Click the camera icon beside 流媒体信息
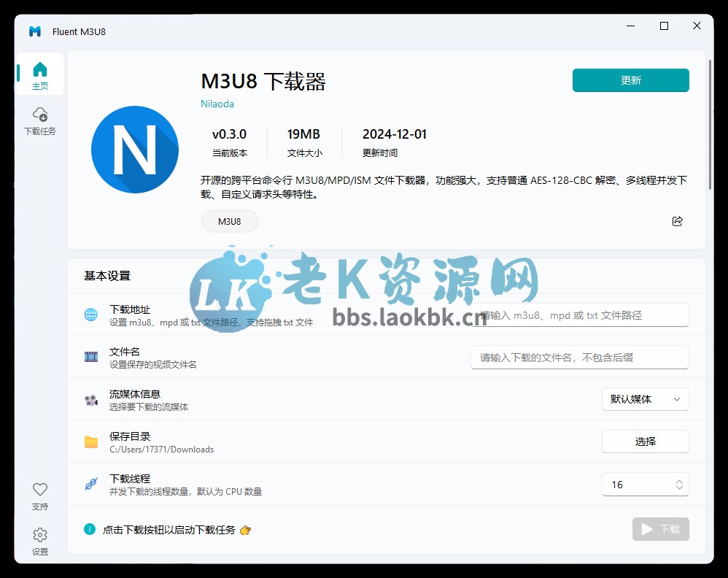Image resolution: width=728 pixels, height=578 pixels. click(91, 400)
